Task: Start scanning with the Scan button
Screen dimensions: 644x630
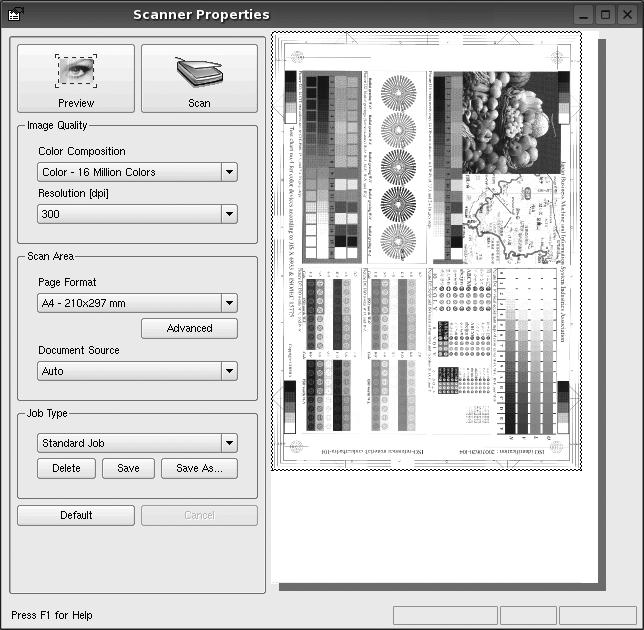Action: coord(200,78)
